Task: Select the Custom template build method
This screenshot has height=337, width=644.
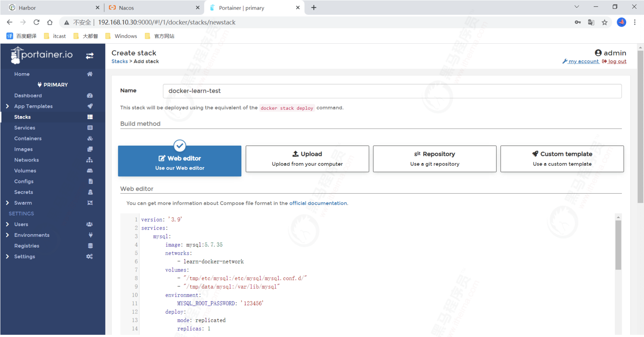Action: coord(562,159)
